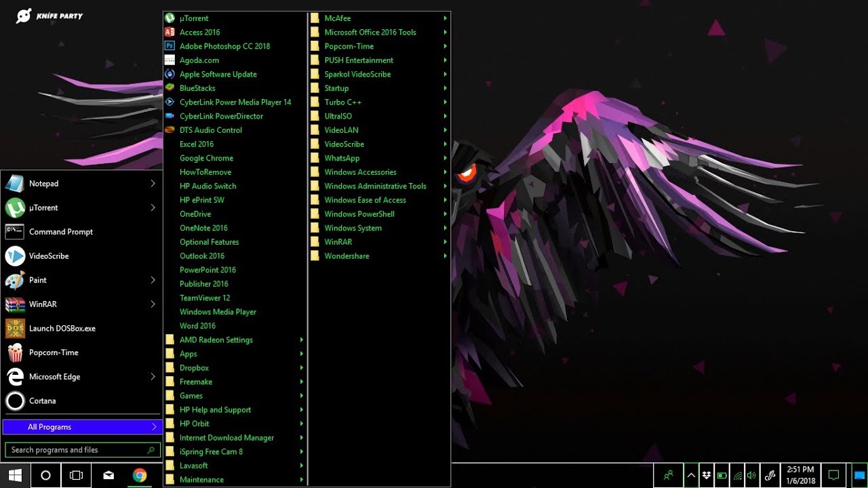The width and height of the screenshot is (868, 488).
Task: Click the Search programs and files box
Action: [82, 450]
